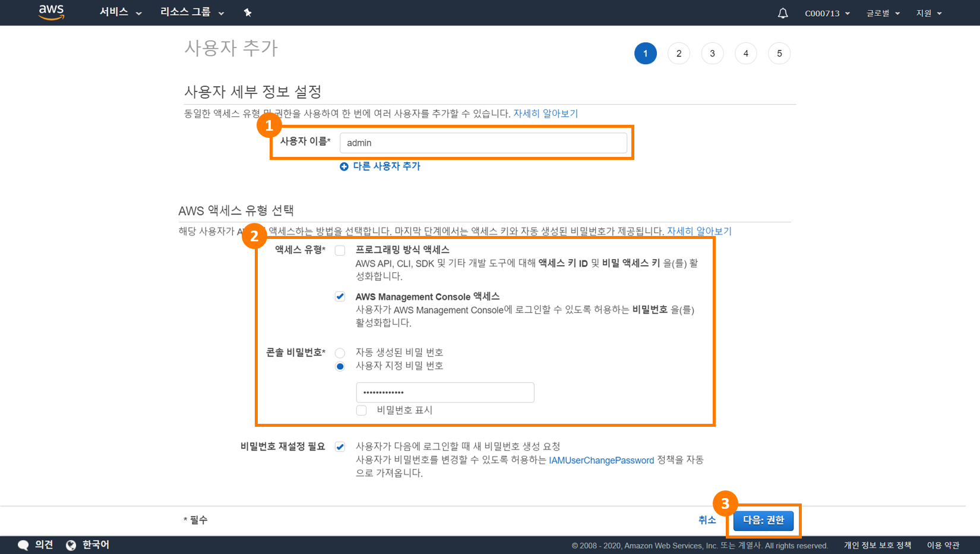Open the C000713 account dropdown
This screenshot has width=980, height=554.
coord(827,13)
